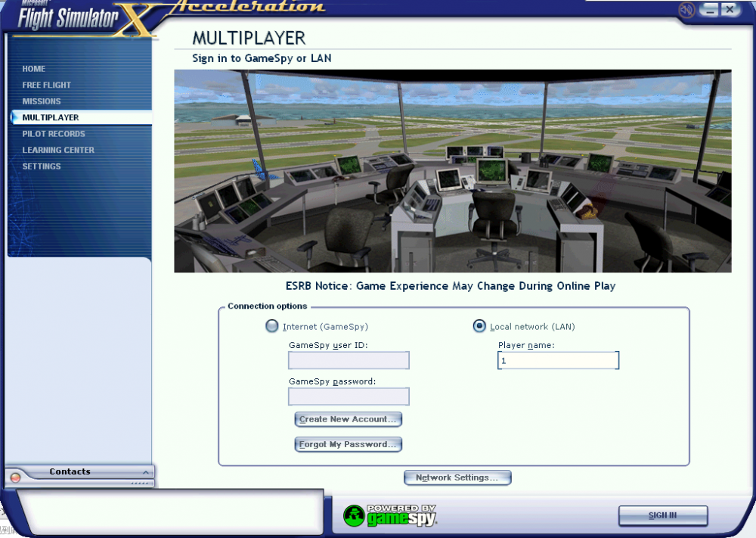Select Local network (LAN) option
This screenshot has height=538, width=756.
(479, 326)
